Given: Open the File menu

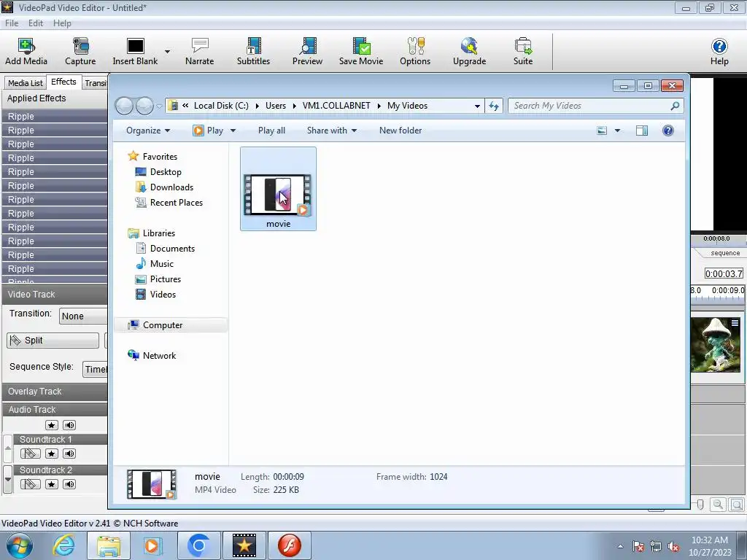Looking at the screenshot, I should (x=12, y=23).
